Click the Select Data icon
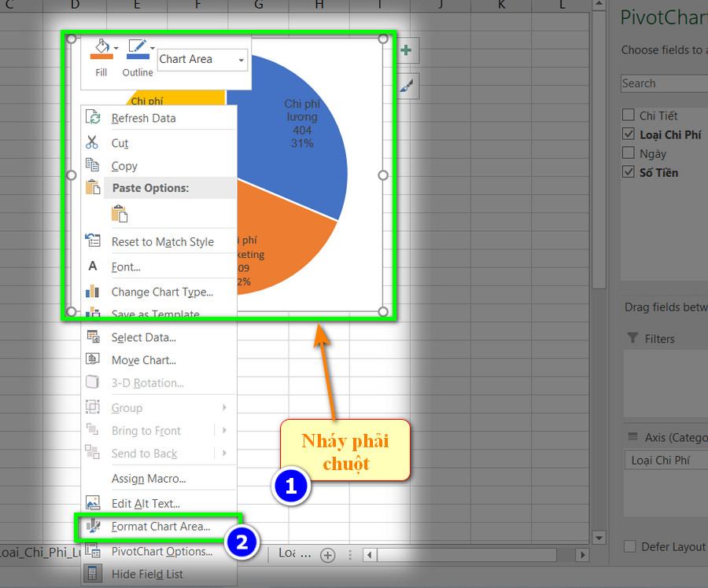 coord(93,336)
